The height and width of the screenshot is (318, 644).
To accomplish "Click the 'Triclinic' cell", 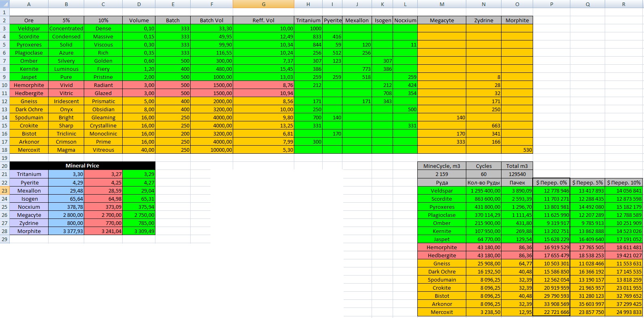I will pos(66,134).
